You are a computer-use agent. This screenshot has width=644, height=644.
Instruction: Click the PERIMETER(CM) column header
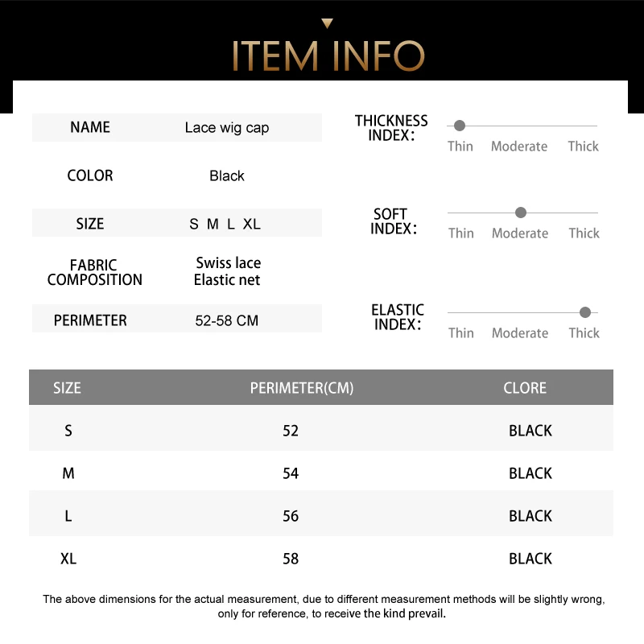(302, 388)
